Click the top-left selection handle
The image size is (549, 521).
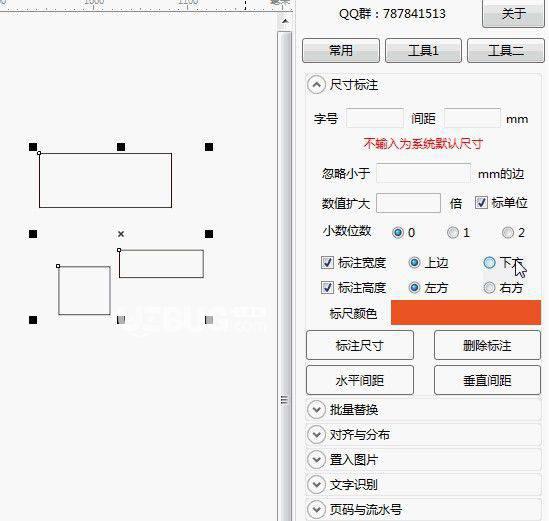(33, 147)
